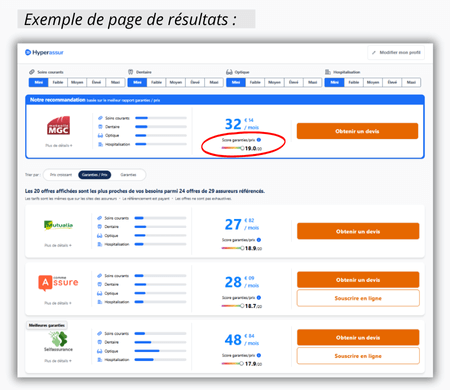The image size is (450, 390).
Task: Click the Dentaire icon in MGC card
Action: (x=100, y=127)
